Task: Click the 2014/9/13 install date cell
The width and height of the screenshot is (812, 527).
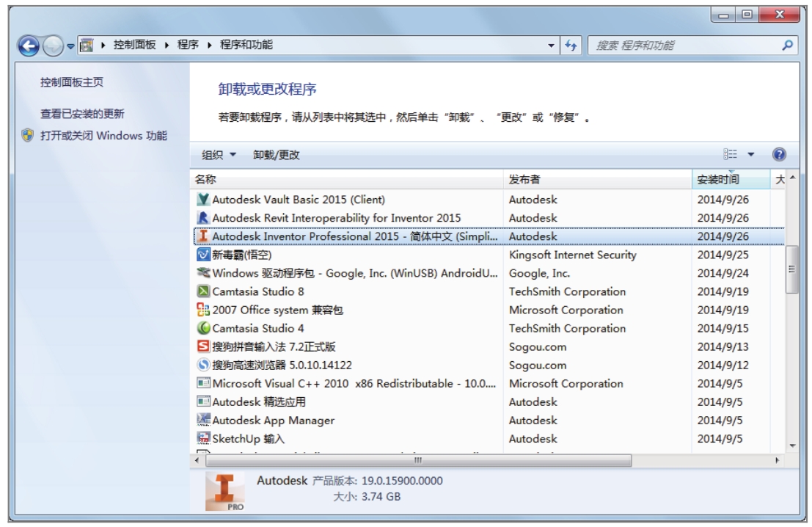Action: point(723,346)
